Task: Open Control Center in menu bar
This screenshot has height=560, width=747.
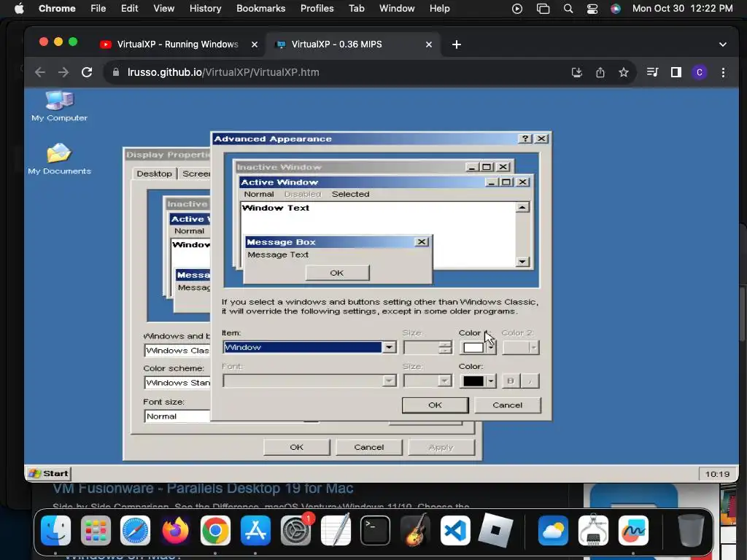Action: [592, 9]
